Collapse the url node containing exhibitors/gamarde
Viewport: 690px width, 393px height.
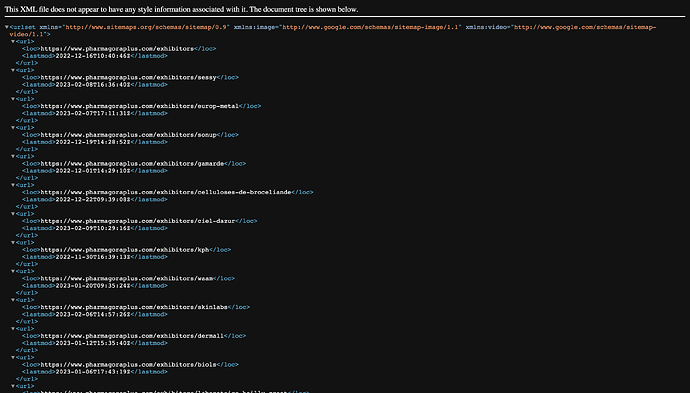coord(13,156)
